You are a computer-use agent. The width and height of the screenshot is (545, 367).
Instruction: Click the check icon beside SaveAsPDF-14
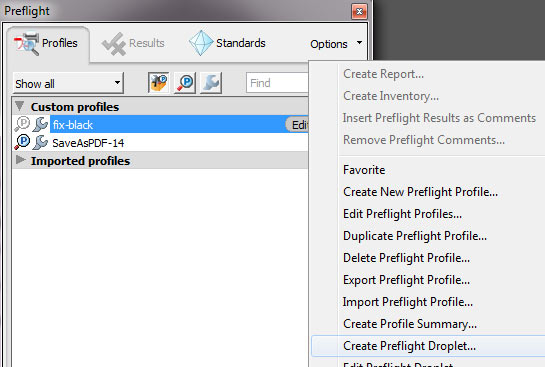[22, 142]
